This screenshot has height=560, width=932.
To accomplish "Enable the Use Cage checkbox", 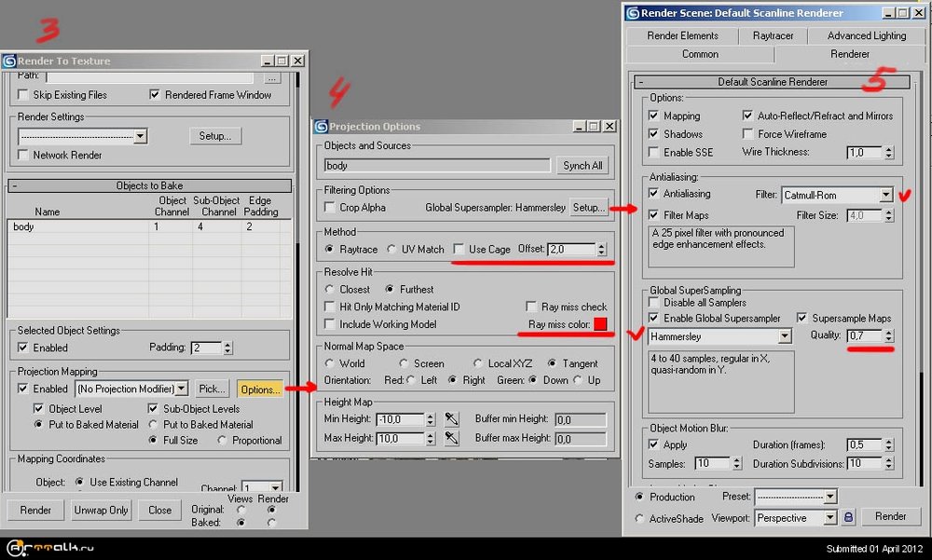I will click(x=459, y=250).
